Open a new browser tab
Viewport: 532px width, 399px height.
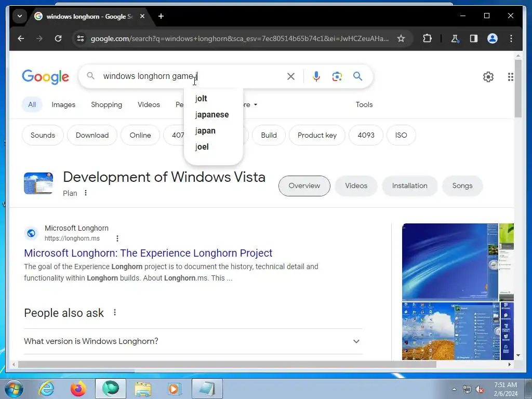tap(161, 16)
